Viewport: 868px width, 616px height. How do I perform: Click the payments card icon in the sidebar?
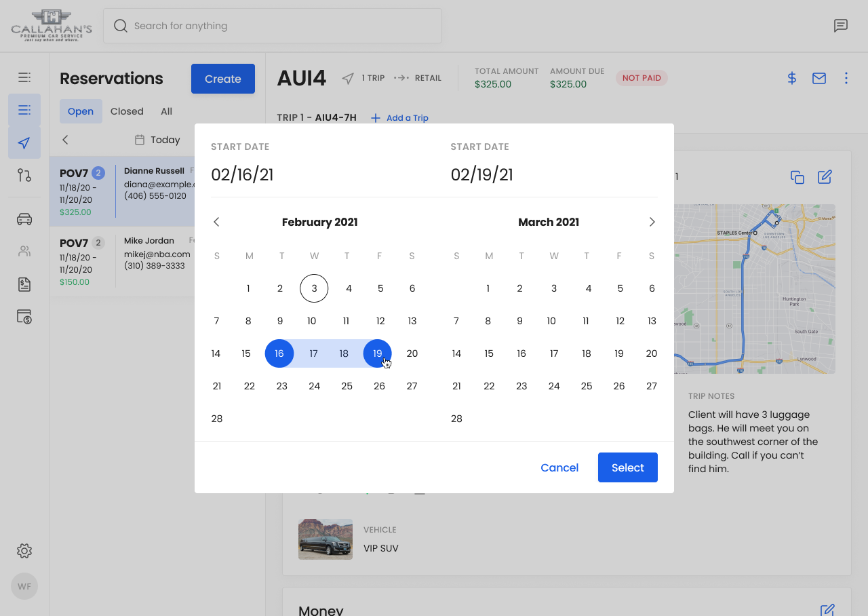tap(24, 317)
